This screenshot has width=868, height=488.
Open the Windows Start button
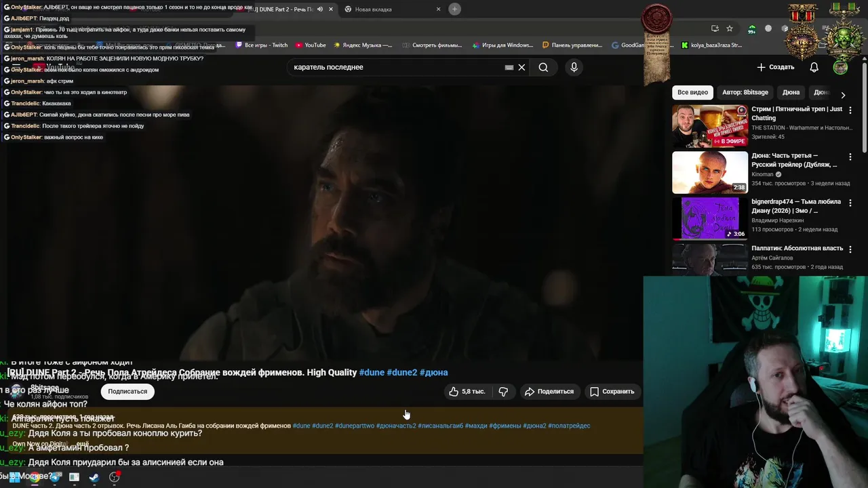(x=14, y=477)
